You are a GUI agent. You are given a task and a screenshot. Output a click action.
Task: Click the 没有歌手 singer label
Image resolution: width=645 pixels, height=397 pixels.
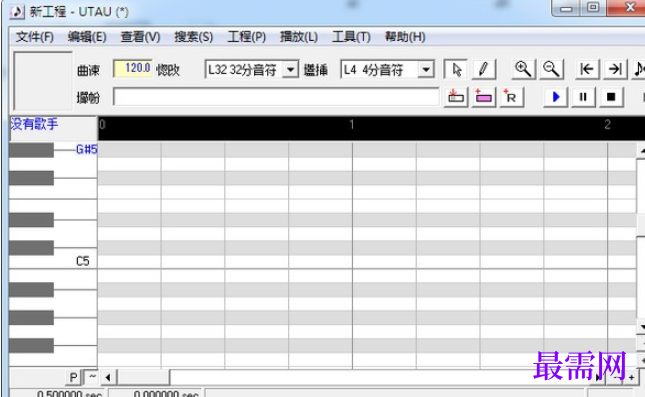click(35, 124)
